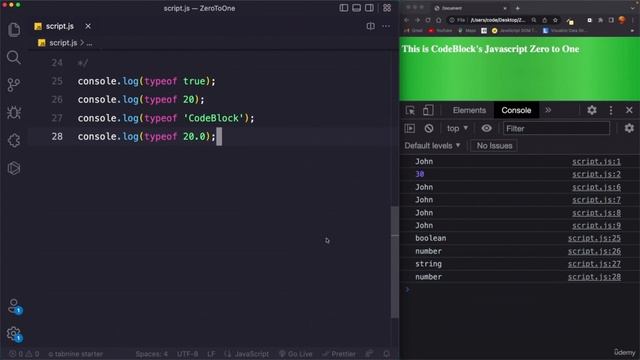Go back in the browser

pos(406,20)
